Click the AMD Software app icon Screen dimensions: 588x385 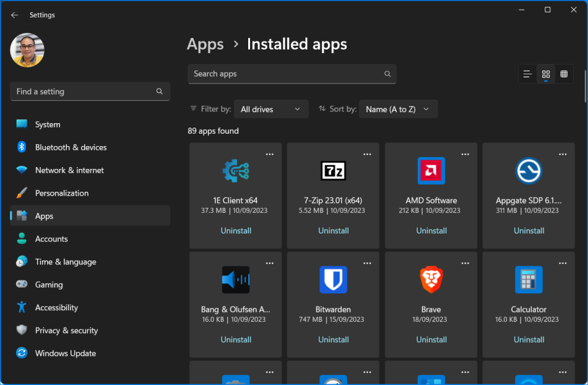click(x=431, y=170)
